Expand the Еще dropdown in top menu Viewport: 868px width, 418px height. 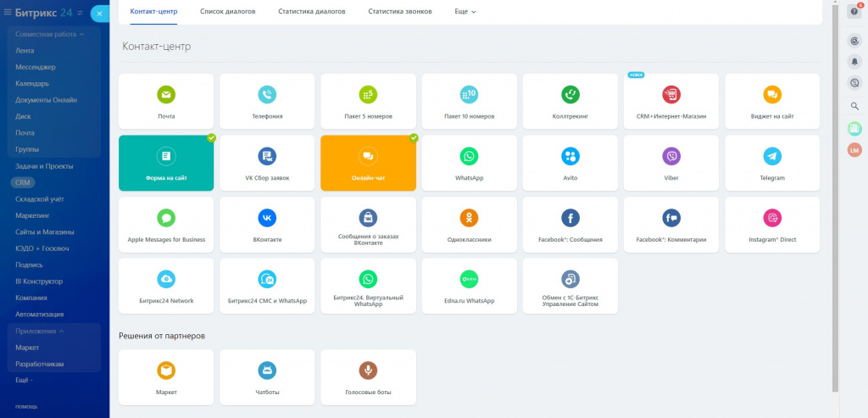[x=465, y=11]
